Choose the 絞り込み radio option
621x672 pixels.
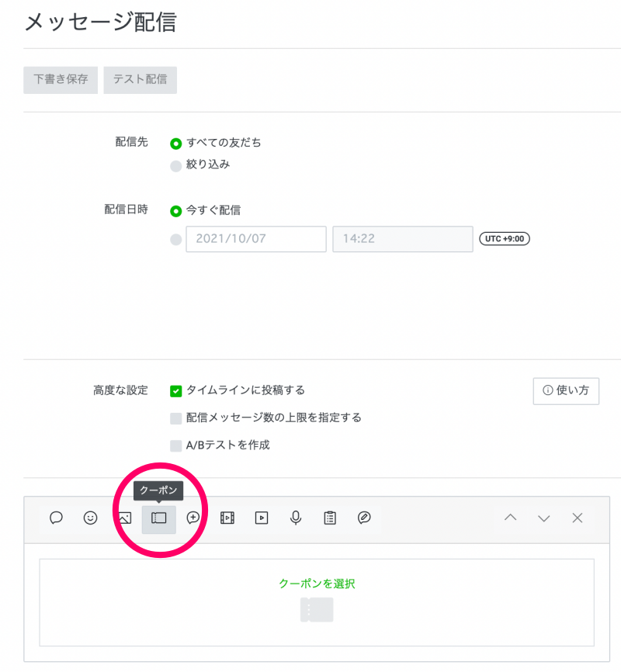(x=176, y=165)
